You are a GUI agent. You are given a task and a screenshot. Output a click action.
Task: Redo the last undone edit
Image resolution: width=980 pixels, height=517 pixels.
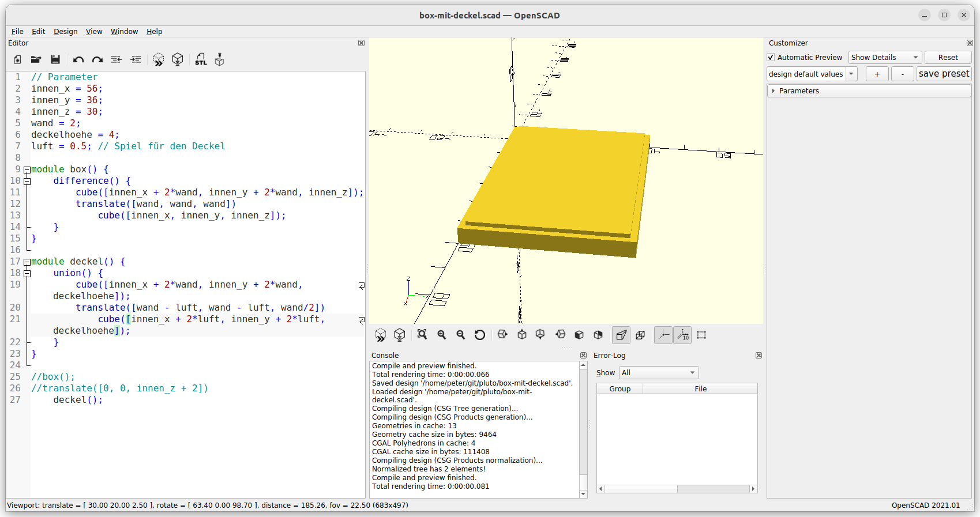(97, 59)
